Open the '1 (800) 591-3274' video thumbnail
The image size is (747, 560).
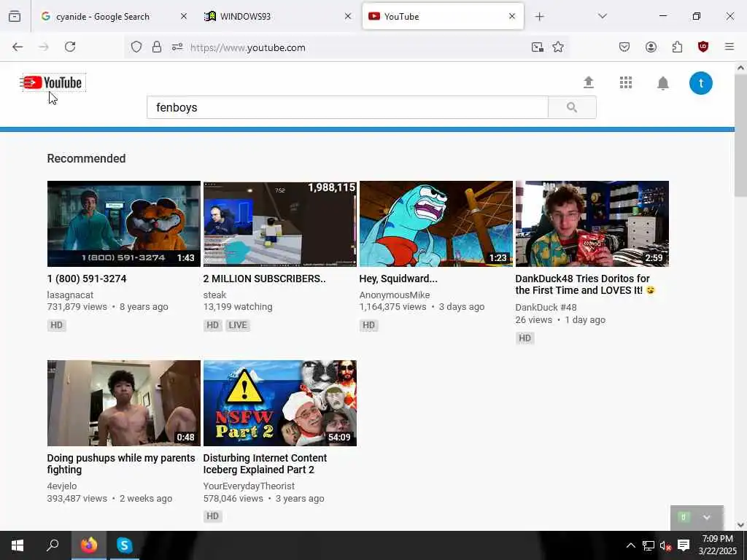[x=124, y=224]
